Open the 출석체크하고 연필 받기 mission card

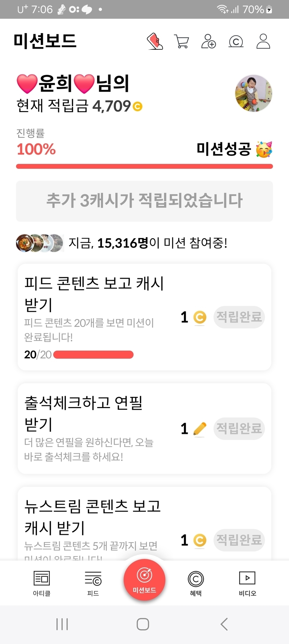[97, 429]
